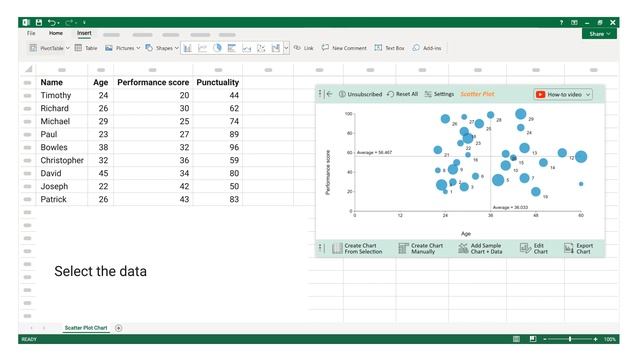The height and width of the screenshot is (360, 640).
Task: Select David's age cell 45
Action: [x=100, y=173]
